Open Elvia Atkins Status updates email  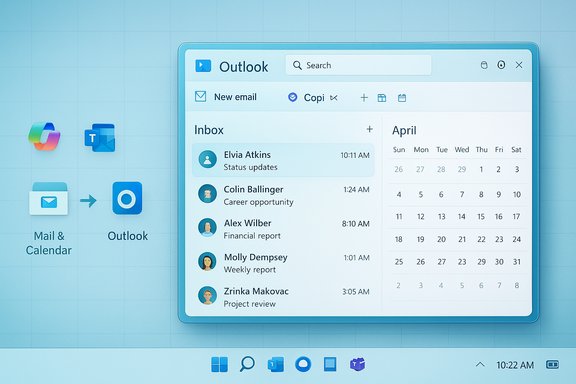click(283, 160)
